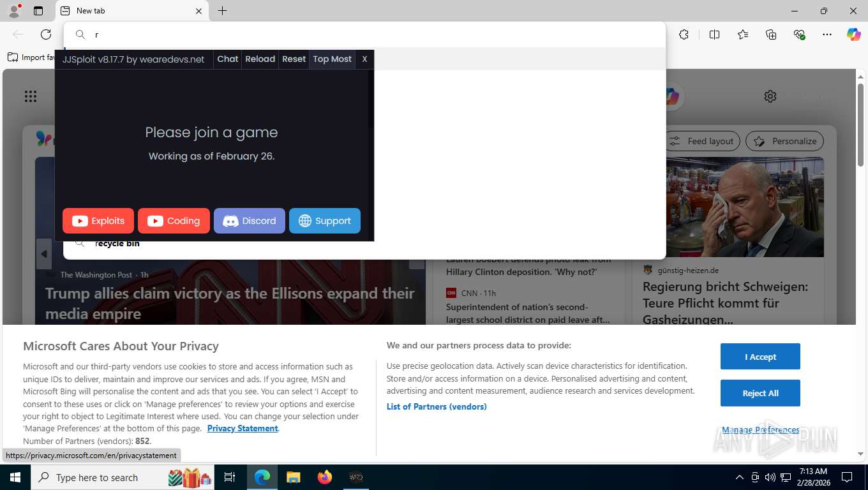Viewport: 868px width, 490px height.
Task: Open Superintendent on paid leave article
Action: [x=527, y=313]
